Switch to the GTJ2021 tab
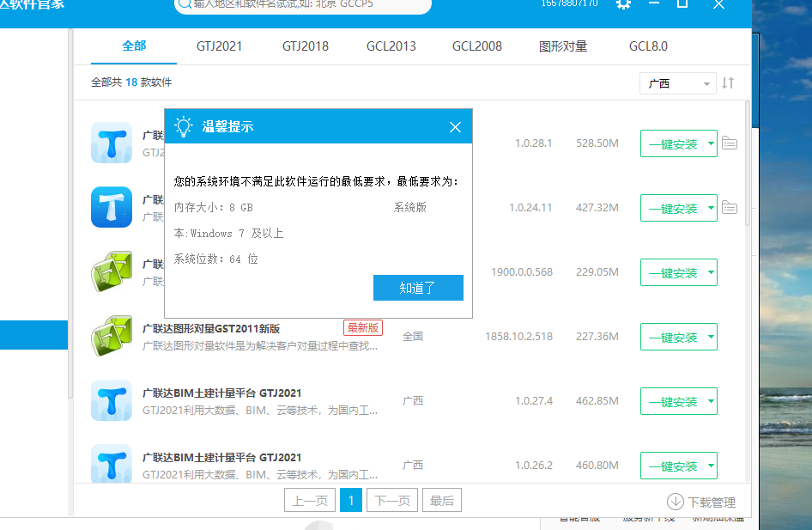 click(x=219, y=46)
